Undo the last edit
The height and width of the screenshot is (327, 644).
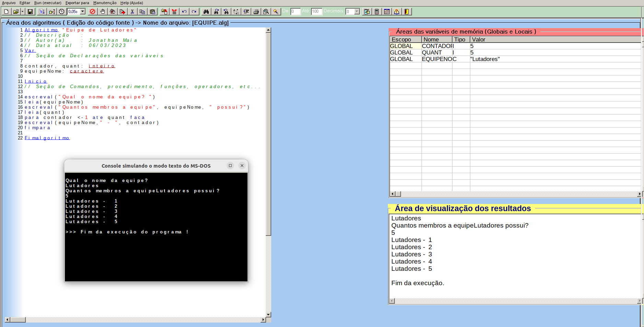(x=184, y=12)
